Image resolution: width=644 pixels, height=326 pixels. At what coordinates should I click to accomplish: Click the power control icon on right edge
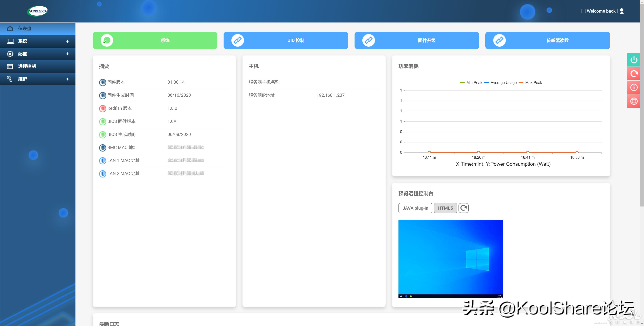pos(634,60)
